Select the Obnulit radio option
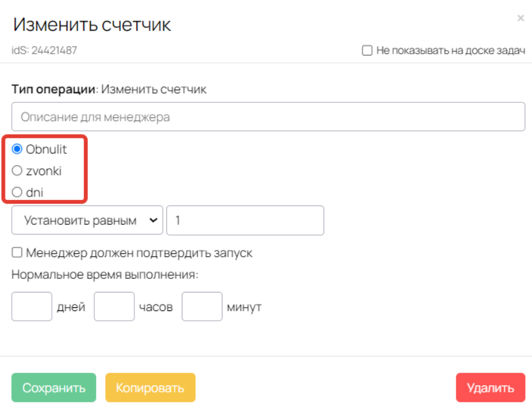This screenshot has width=532, height=411. (x=17, y=149)
